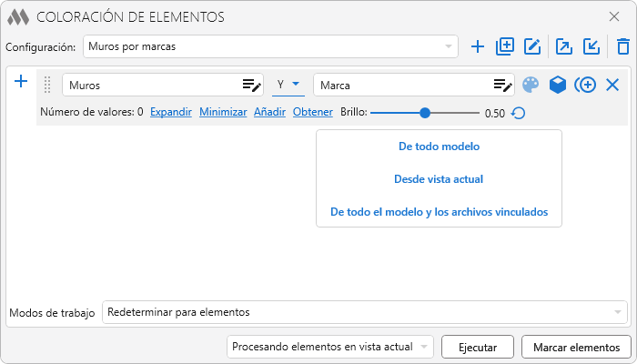This screenshot has width=637, height=364.
Task: Add a new rule with left plus icon
Action: click(22, 82)
